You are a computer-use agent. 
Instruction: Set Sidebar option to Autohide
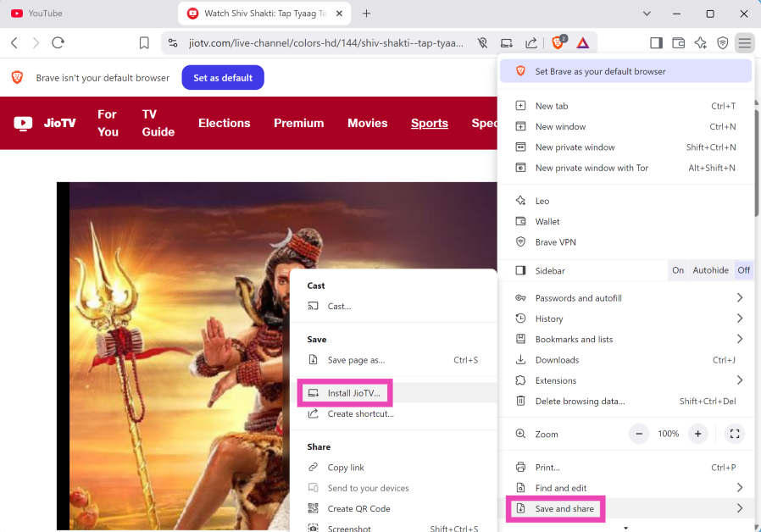pos(710,270)
